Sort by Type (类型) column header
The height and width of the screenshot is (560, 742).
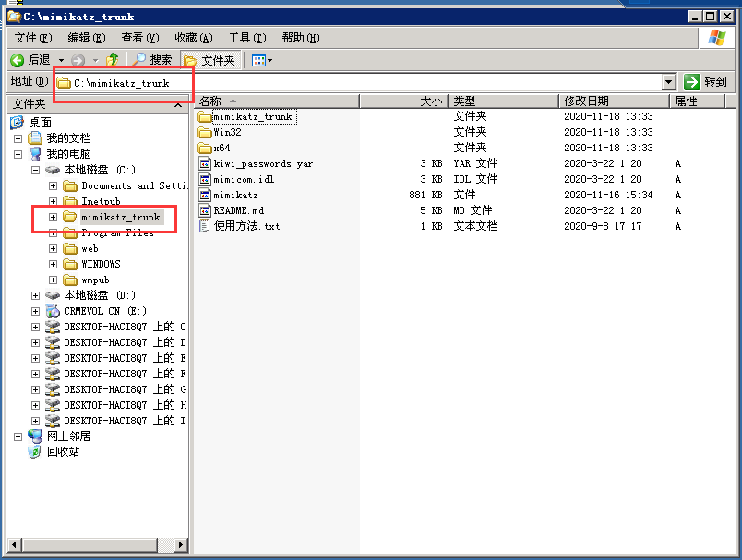[504, 101]
